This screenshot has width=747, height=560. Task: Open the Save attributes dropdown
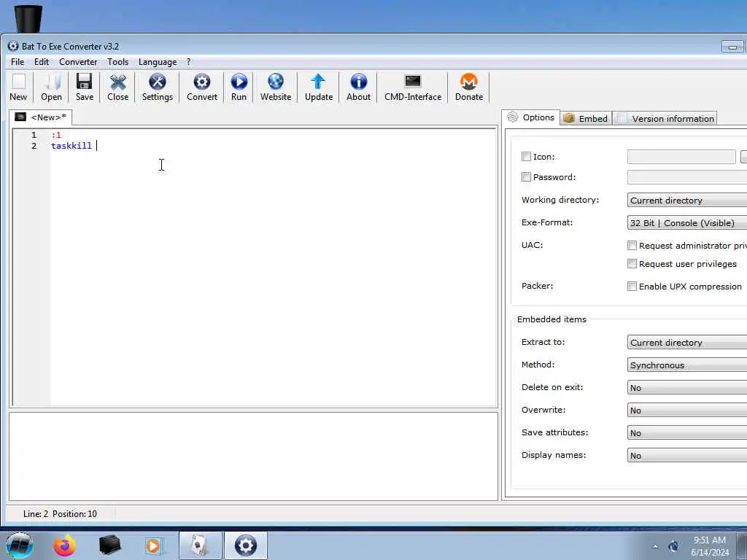click(687, 433)
